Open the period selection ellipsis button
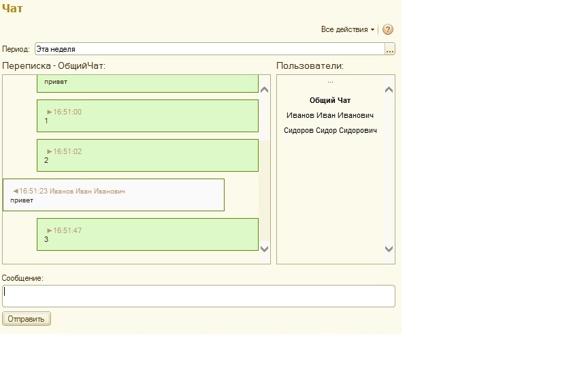Image resolution: width=588 pixels, height=368 pixels. point(389,49)
